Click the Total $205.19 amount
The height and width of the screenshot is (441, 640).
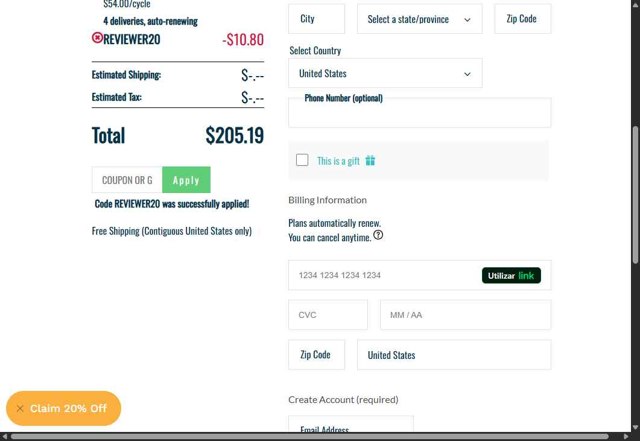coord(235,135)
